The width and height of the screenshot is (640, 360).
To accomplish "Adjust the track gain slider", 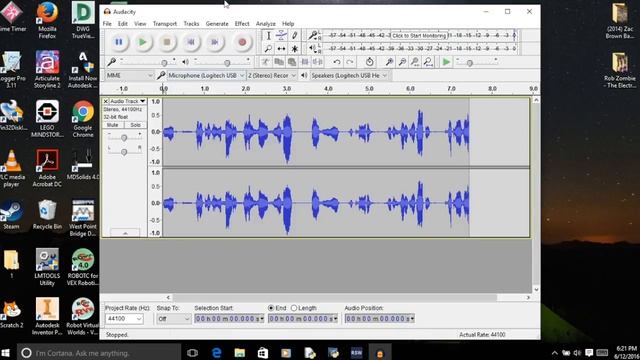I will point(124,138).
